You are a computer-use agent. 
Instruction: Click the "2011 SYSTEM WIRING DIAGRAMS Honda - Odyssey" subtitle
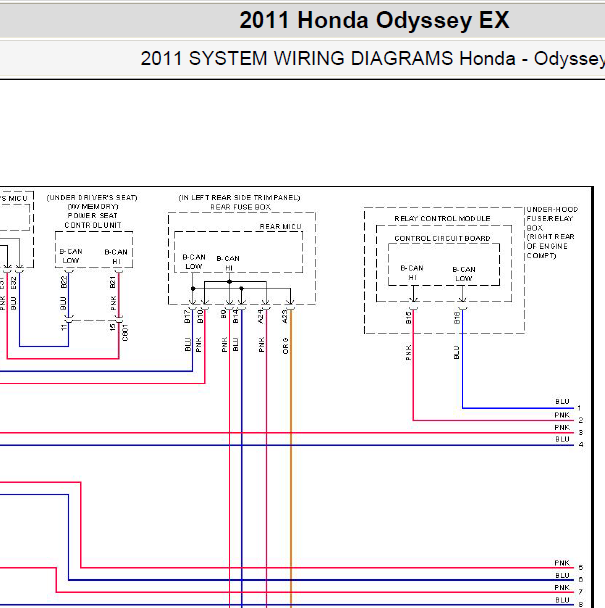click(372, 59)
